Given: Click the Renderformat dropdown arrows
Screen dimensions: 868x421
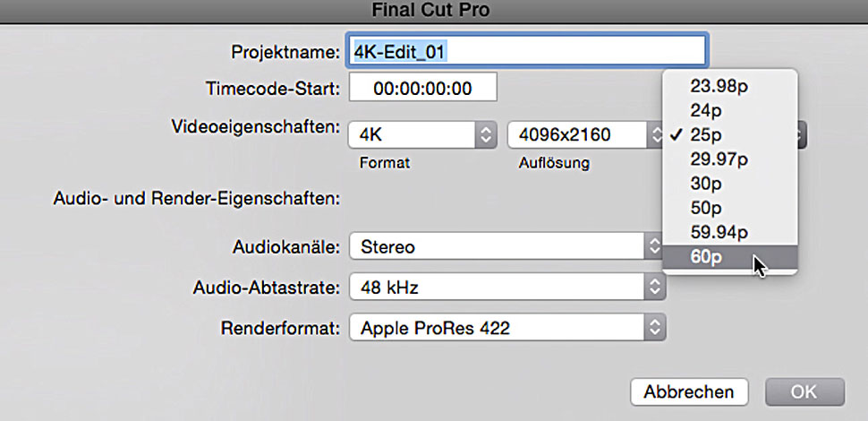Looking at the screenshot, I should point(655,328).
